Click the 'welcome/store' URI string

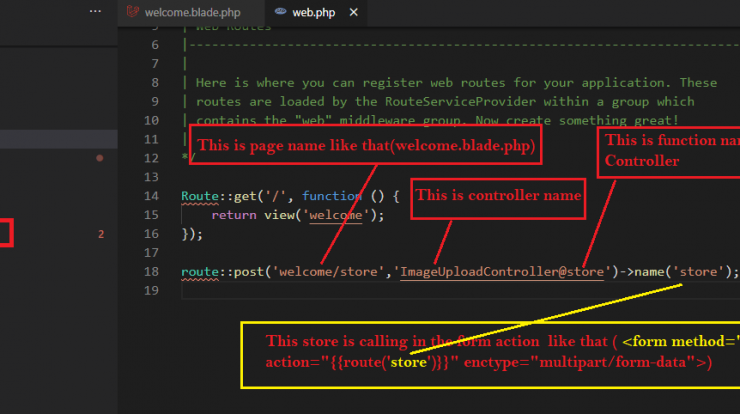pyautogui.click(x=328, y=271)
